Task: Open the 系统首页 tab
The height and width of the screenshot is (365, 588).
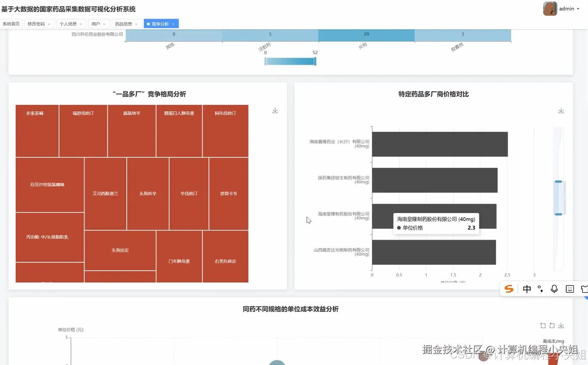Action: point(11,23)
